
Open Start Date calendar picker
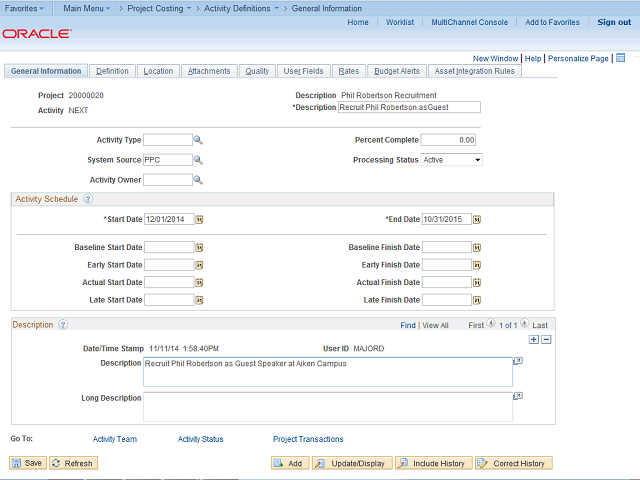[x=199, y=219]
